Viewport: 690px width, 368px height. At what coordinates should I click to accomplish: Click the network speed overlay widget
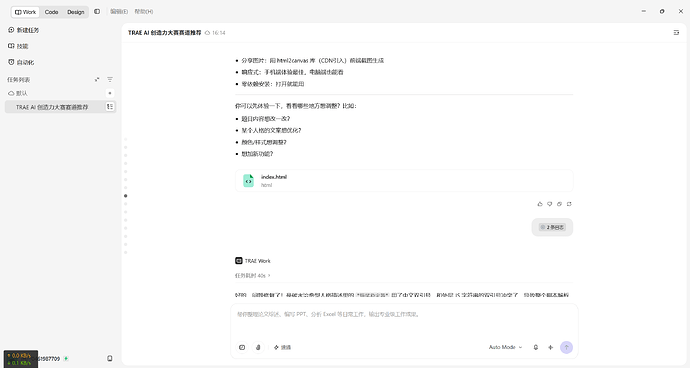coord(21,359)
